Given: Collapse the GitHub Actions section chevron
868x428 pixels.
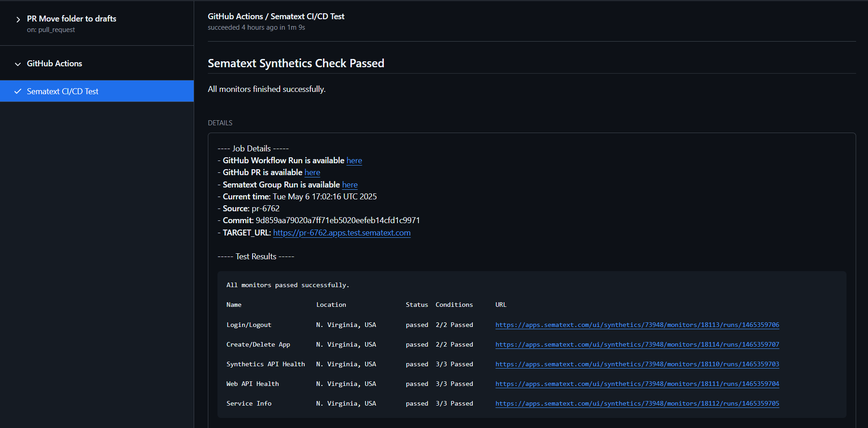Looking at the screenshot, I should (x=18, y=64).
